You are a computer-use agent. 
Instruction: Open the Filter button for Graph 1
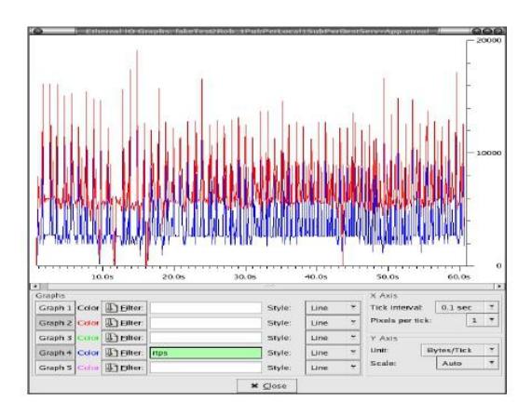pos(124,308)
